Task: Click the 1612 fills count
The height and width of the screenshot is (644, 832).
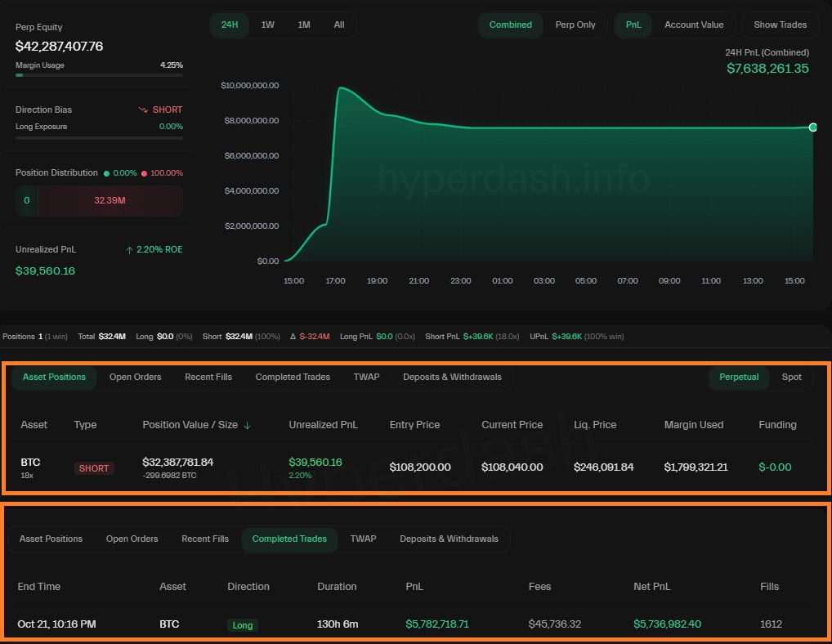Action: coord(771,624)
